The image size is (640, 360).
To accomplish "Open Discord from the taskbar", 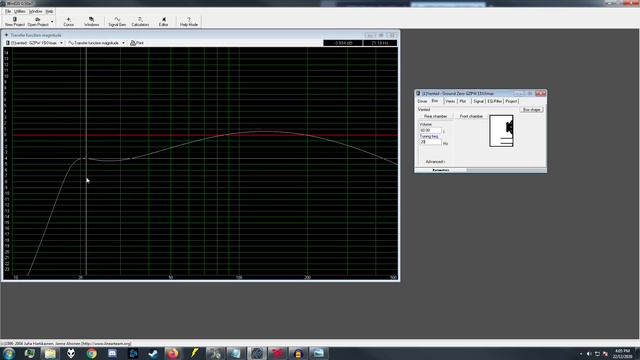I will [x=112, y=353].
